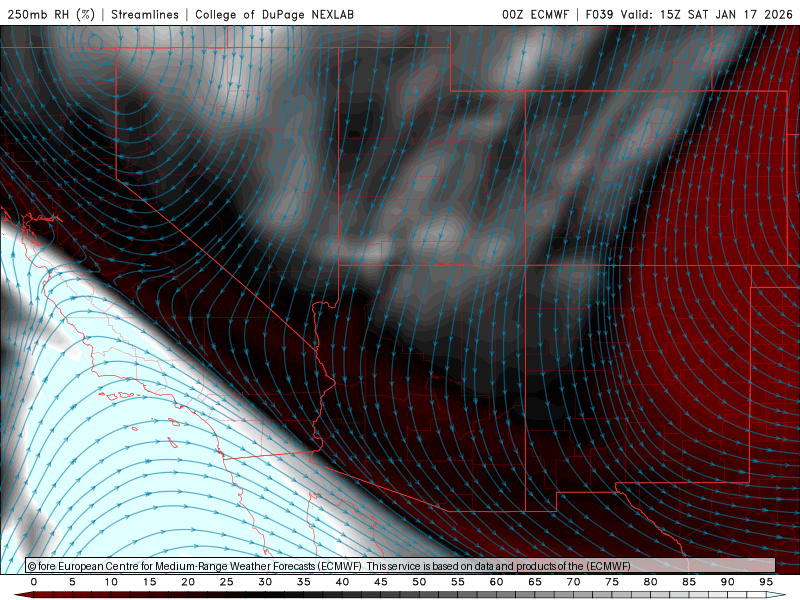This screenshot has height=600, width=800.
Task: Click the colorbar value "95"
Action: [x=766, y=582]
